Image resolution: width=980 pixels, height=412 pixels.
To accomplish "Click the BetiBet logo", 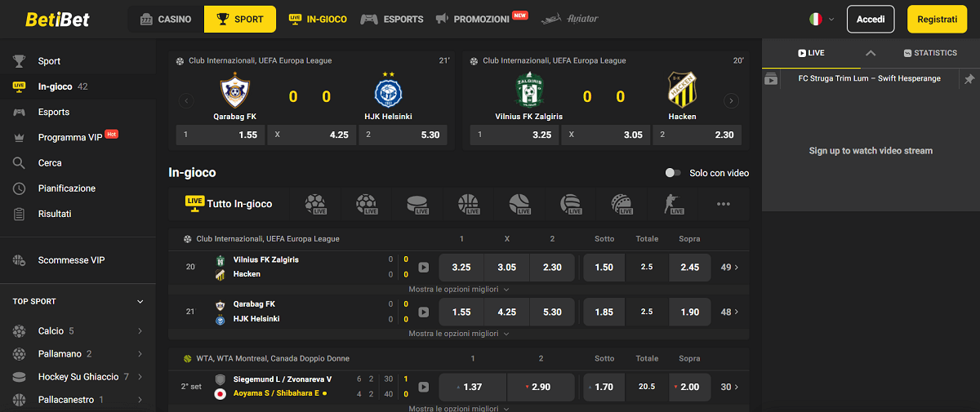I will 58,19.
